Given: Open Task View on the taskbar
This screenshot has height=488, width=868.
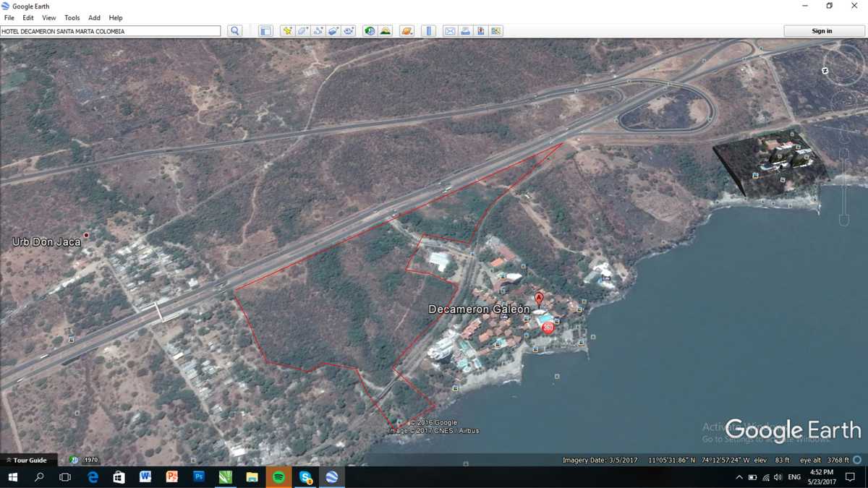Looking at the screenshot, I should 65,477.
